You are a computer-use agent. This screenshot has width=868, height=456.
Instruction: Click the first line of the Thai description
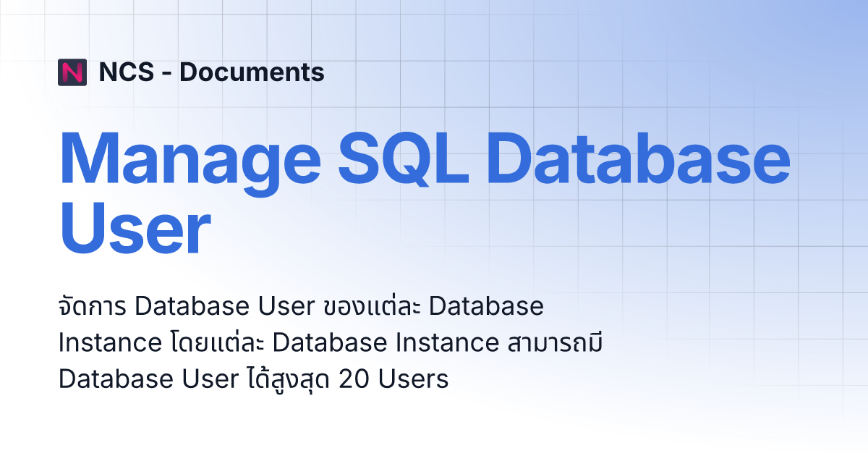click(x=301, y=306)
